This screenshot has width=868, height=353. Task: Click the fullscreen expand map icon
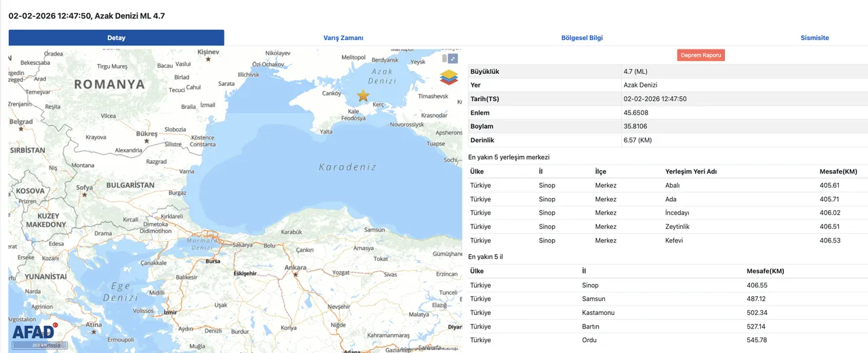coord(453,59)
